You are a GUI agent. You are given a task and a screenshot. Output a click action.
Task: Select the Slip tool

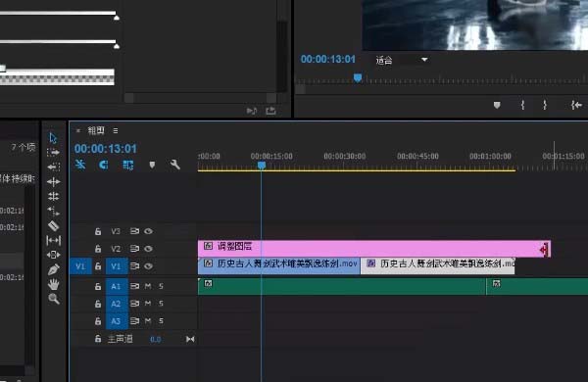point(53,240)
